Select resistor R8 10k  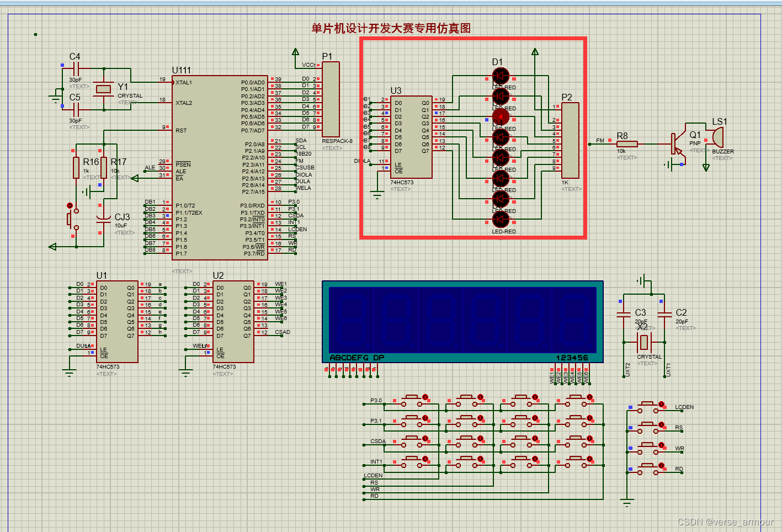pyautogui.click(x=627, y=144)
